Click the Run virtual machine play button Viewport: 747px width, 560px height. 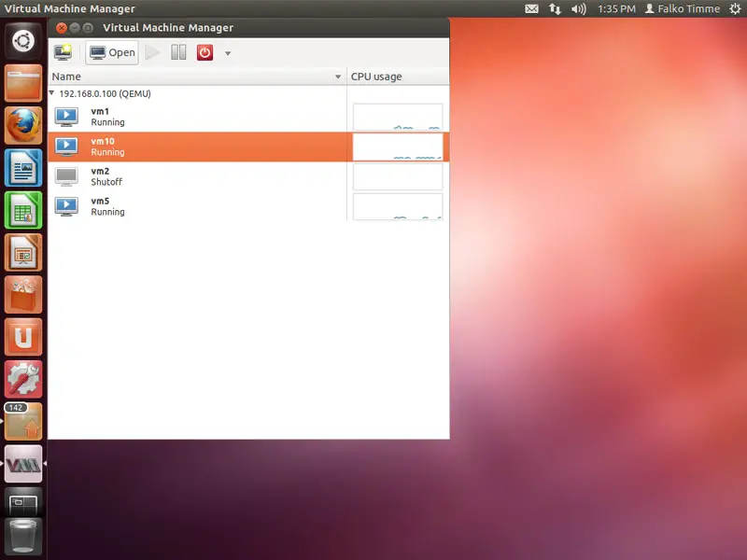coord(152,52)
